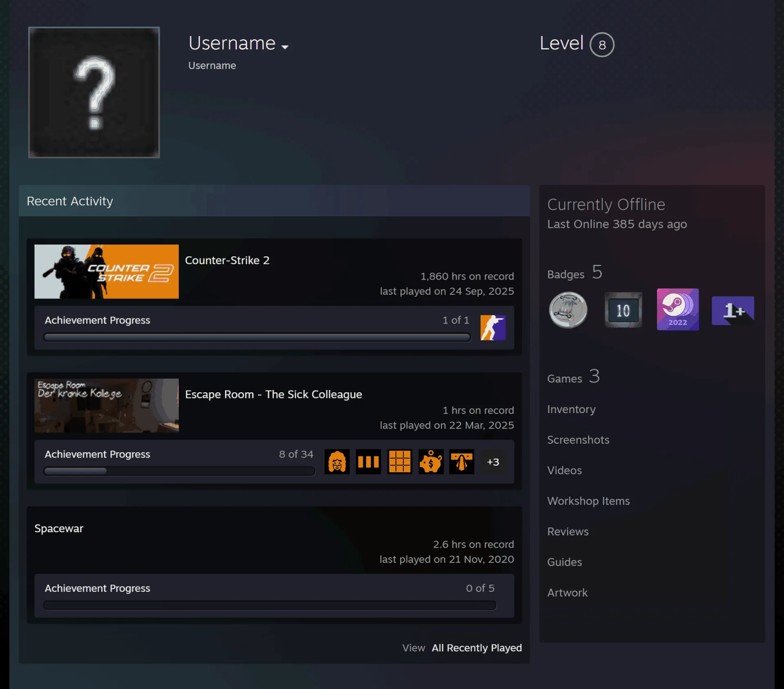Click the grid pattern achievement icon
The image size is (784, 689).
point(400,462)
